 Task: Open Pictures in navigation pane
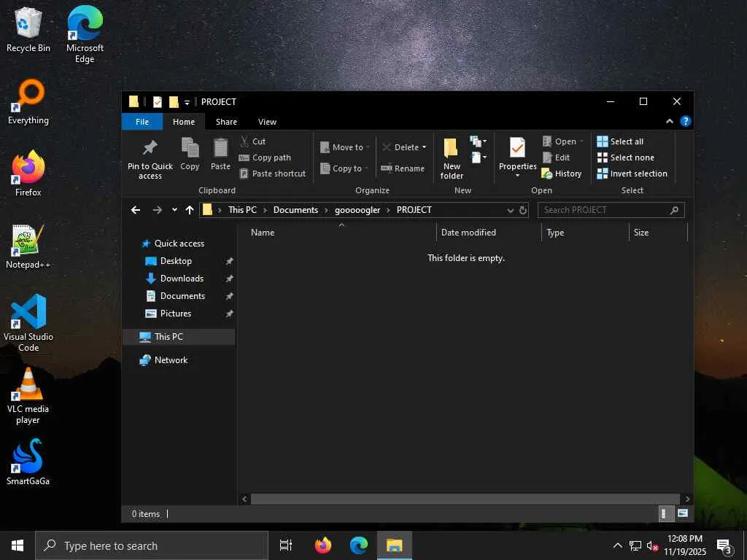(x=175, y=314)
